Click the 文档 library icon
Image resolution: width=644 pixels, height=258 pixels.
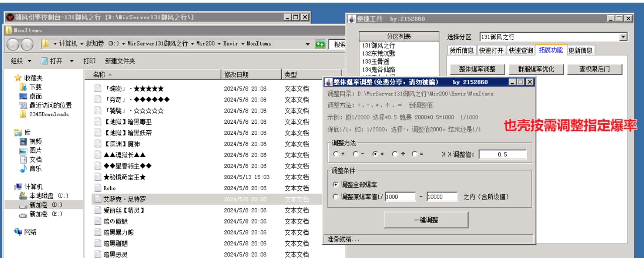click(23, 160)
